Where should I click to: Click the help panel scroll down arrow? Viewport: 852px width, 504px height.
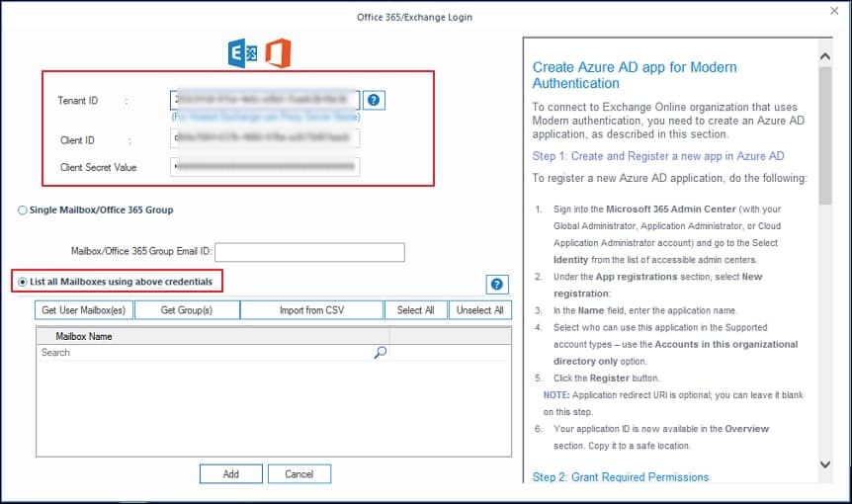(x=825, y=464)
